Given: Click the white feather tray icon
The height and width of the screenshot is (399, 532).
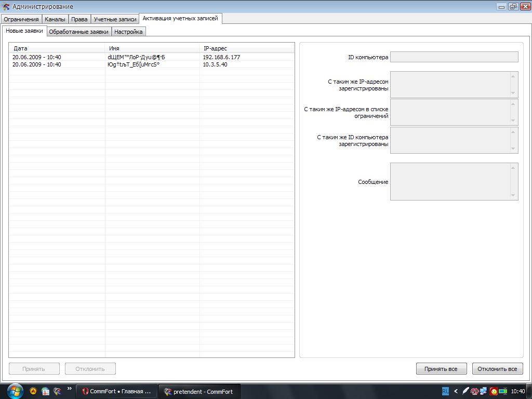Looking at the screenshot, I should (465, 391).
